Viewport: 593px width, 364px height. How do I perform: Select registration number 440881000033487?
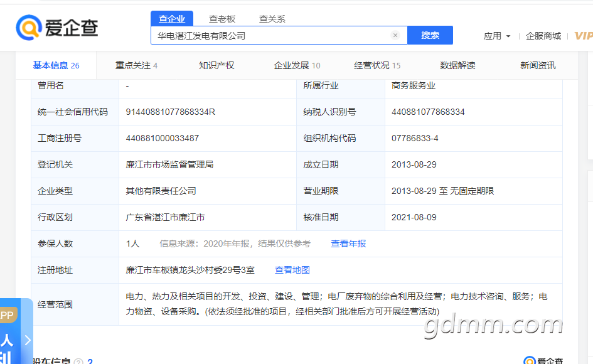[x=163, y=139]
